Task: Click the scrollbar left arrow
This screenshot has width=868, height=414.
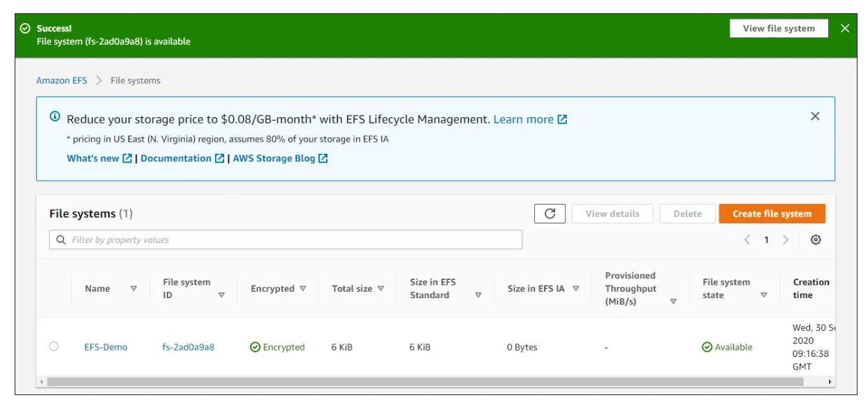Action: coord(41,382)
